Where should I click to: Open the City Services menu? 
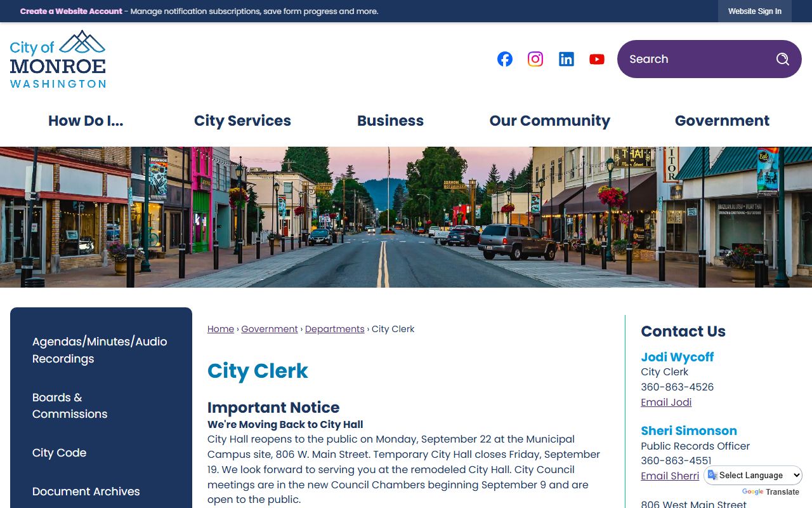(242, 121)
